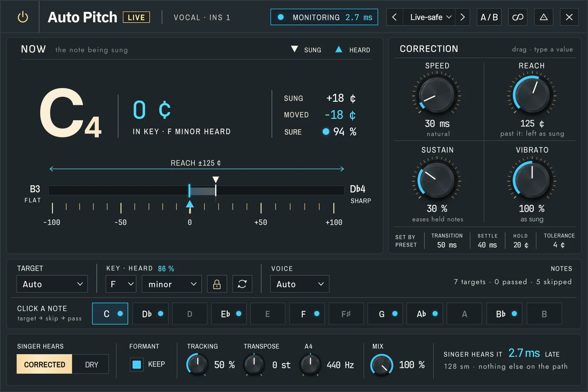
Task: Click the TRANSITION 50 ms value
Action: 447,245
